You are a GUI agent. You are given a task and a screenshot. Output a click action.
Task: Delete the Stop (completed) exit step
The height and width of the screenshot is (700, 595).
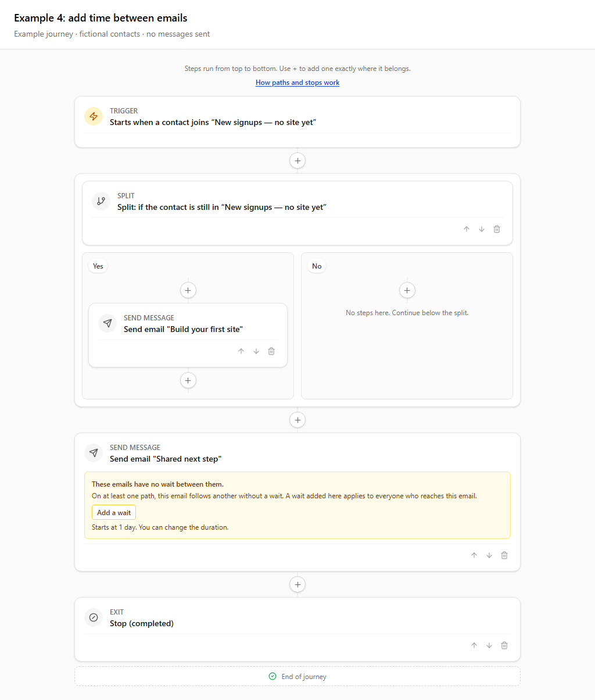(x=504, y=645)
